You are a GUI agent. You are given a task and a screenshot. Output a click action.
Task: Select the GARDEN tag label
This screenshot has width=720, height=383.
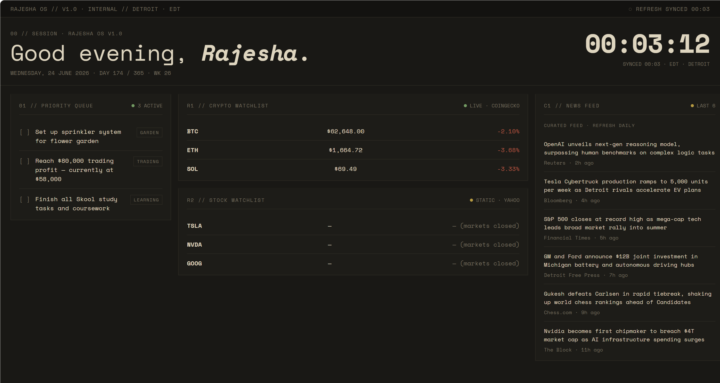(149, 132)
